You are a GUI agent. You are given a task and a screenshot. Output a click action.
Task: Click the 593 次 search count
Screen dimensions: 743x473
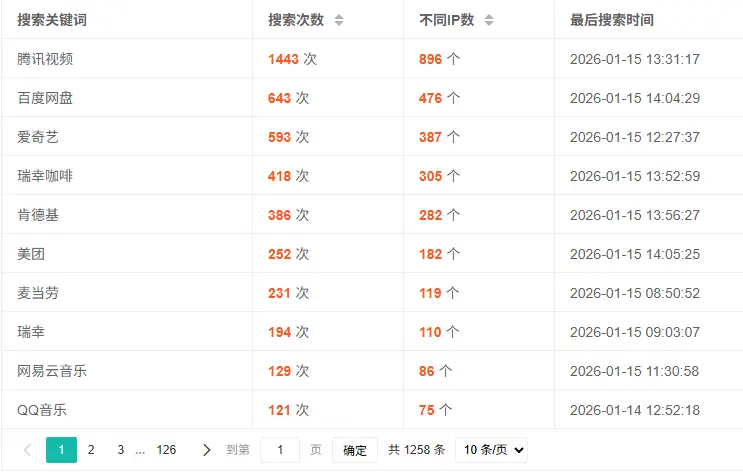pos(289,137)
